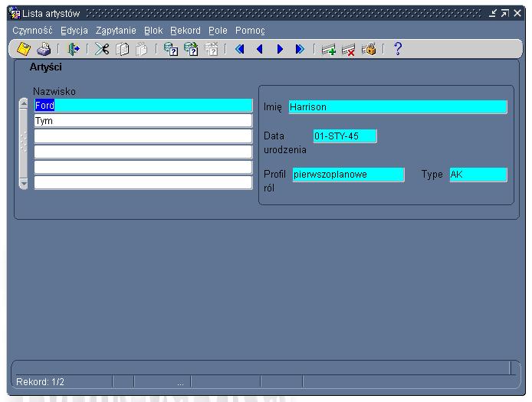Click the Copy icon

pyautogui.click(x=122, y=49)
